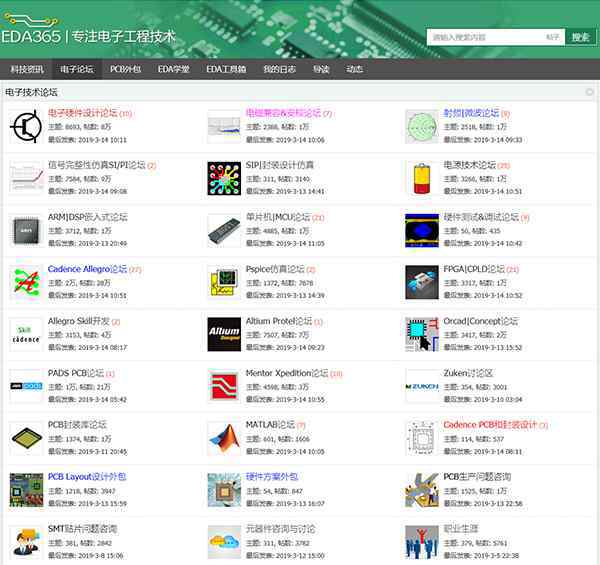
Task: Click the Zuken logo icon
Action: [x=421, y=385]
